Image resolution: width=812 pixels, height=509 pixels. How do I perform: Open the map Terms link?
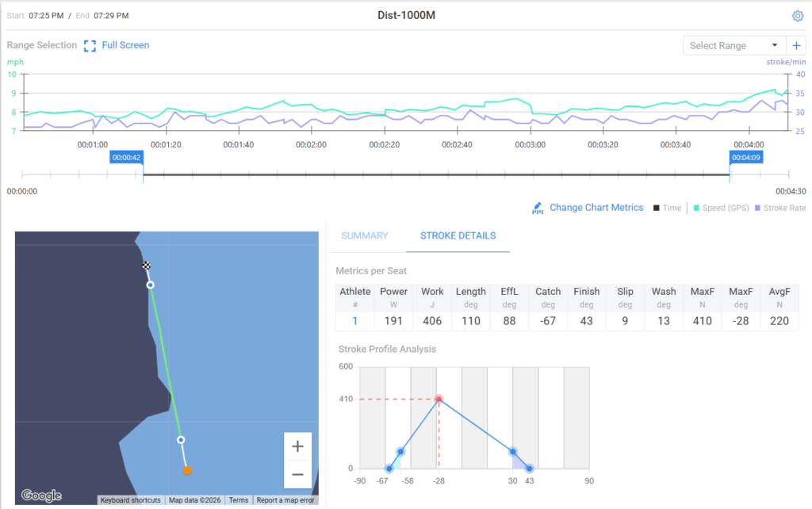pyautogui.click(x=238, y=500)
